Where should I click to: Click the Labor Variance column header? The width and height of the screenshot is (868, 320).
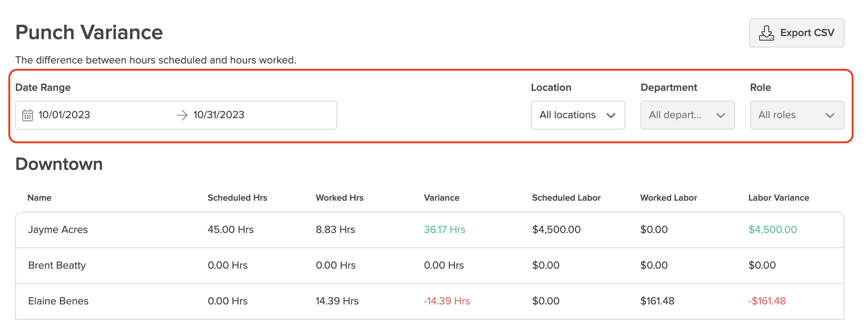pos(778,198)
